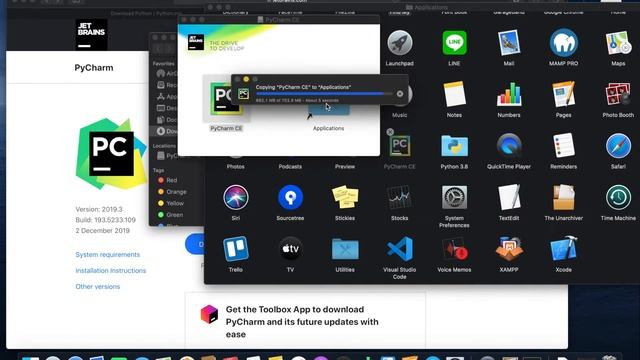Select PyCharm CE icon in Applications folder

[x=400, y=146]
